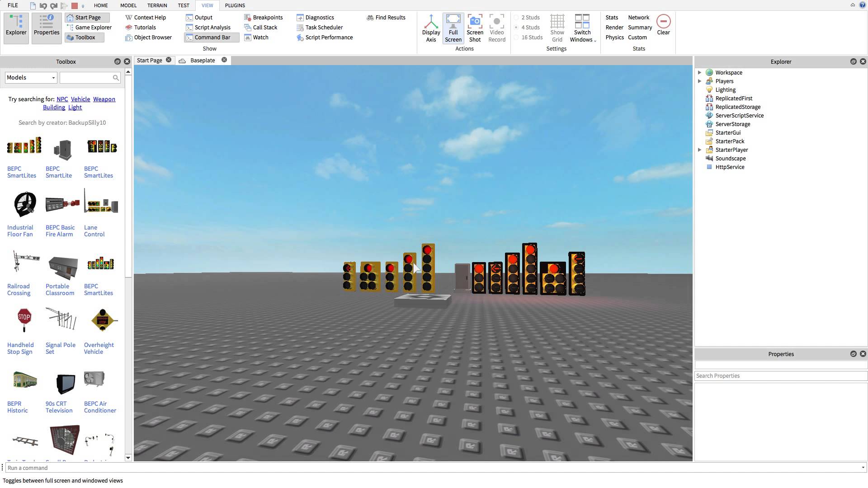The height and width of the screenshot is (488, 868).
Task: Show the Output window
Action: [199, 18]
